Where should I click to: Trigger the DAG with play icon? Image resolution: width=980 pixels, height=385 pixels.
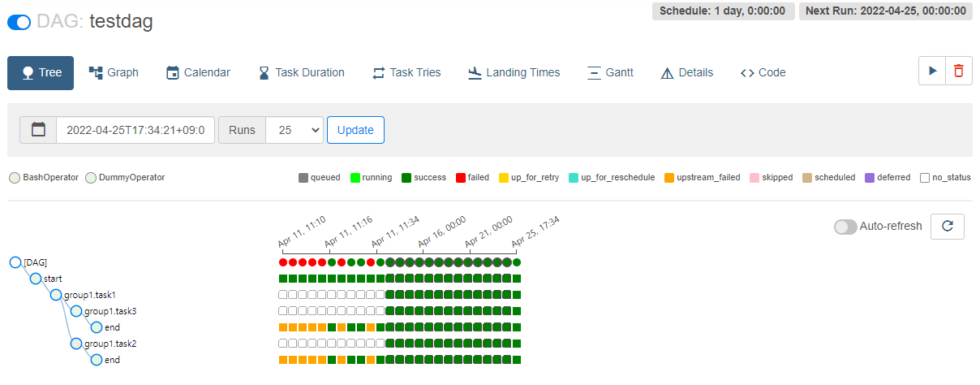tap(932, 71)
